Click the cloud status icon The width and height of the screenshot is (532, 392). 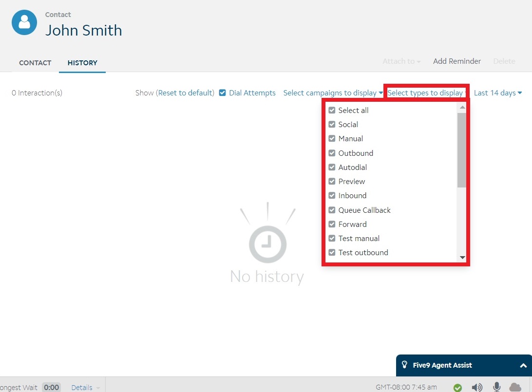coord(515,387)
